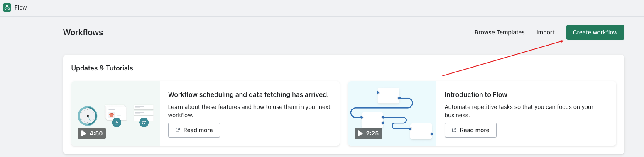644x157 pixels.
Task: Click the Workflows page heading
Action: (x=83, y=32)
